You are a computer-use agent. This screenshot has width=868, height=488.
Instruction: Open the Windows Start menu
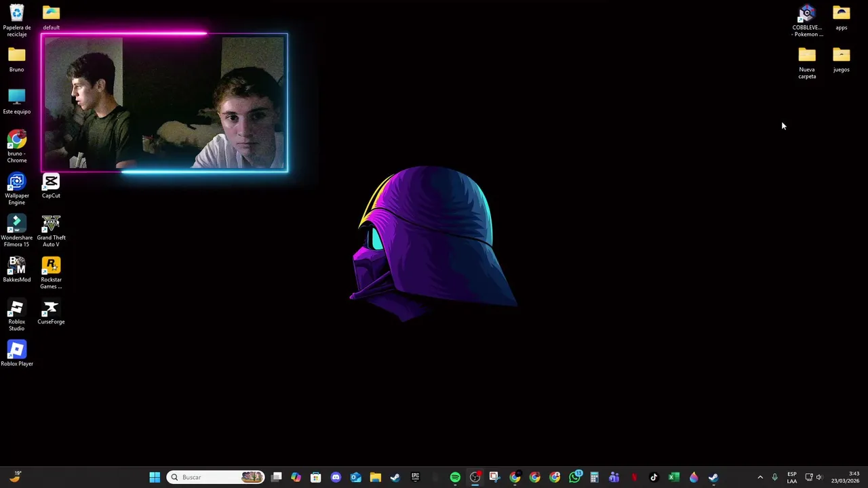click(x=155, y=477)
